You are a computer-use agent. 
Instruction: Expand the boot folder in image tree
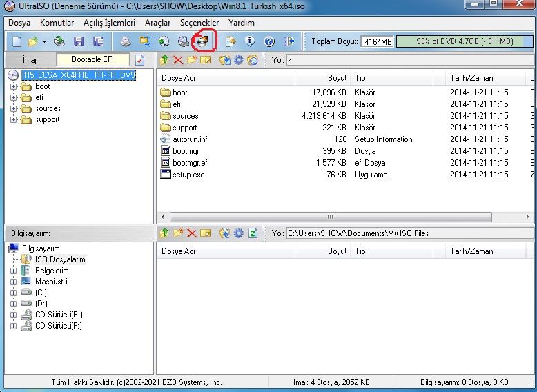(x=13, y=87)
